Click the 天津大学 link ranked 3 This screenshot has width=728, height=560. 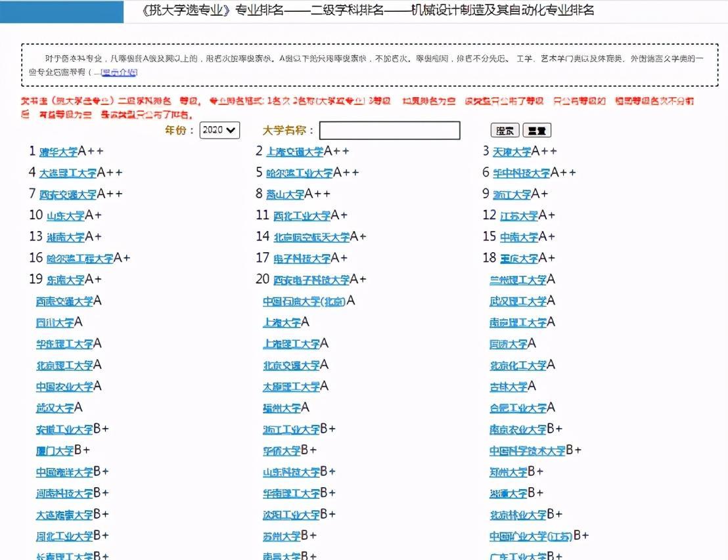pyautogui.click(x=512, y=152)
